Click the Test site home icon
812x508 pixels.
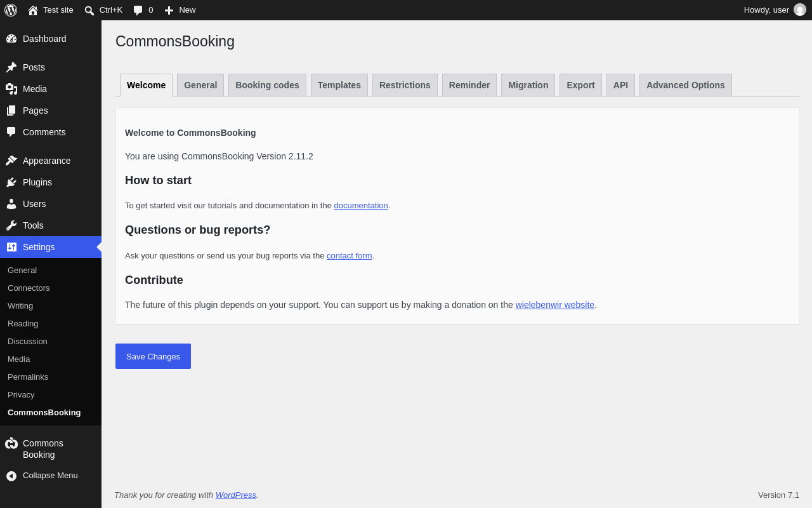[x=33, y=10]
